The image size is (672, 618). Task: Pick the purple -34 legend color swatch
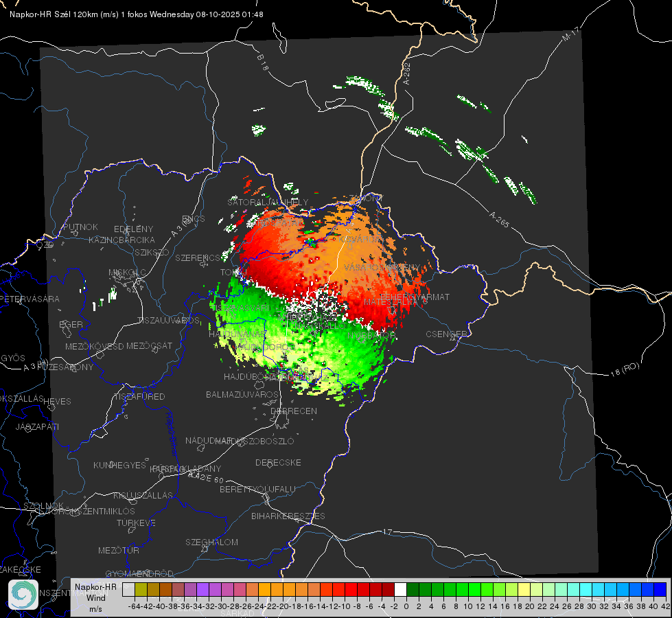202,590
